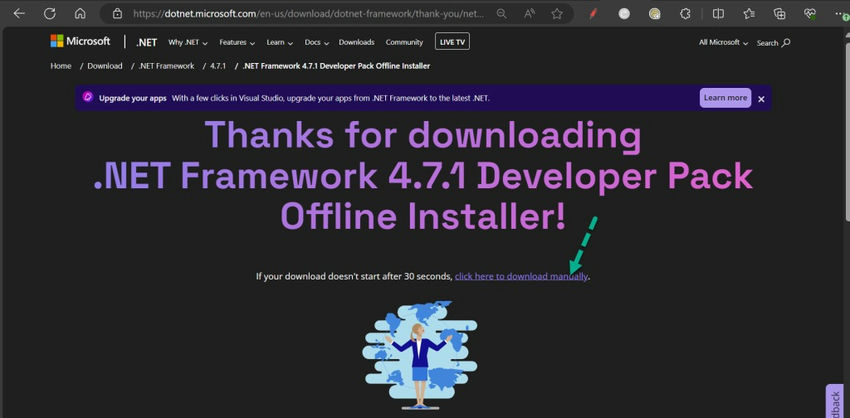Dismiss the Upgrade your apps banner
Viewport: 850px width, 418px height.
pyautogui.click(x=761, y=99)
